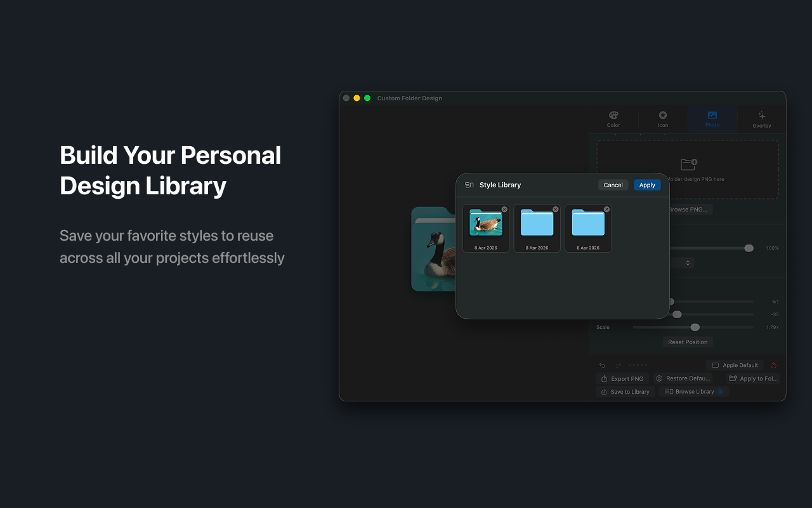This screenshot has height=508, width=812.
Task: Click the redo arrow icon
Action: (x=618, y=365)
